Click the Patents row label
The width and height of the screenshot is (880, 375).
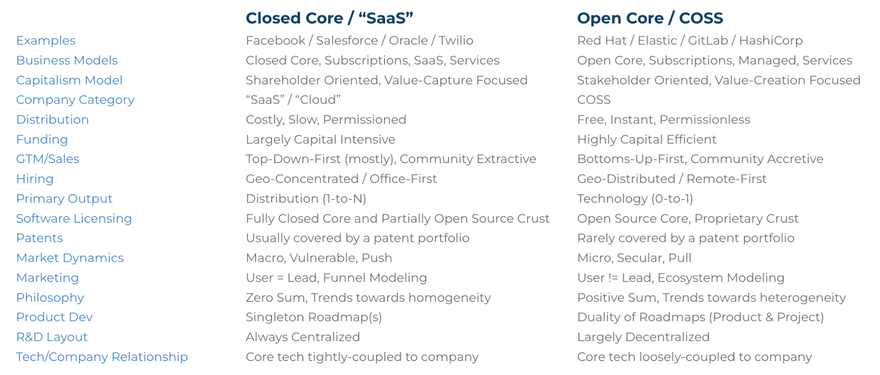click(39, 238)
